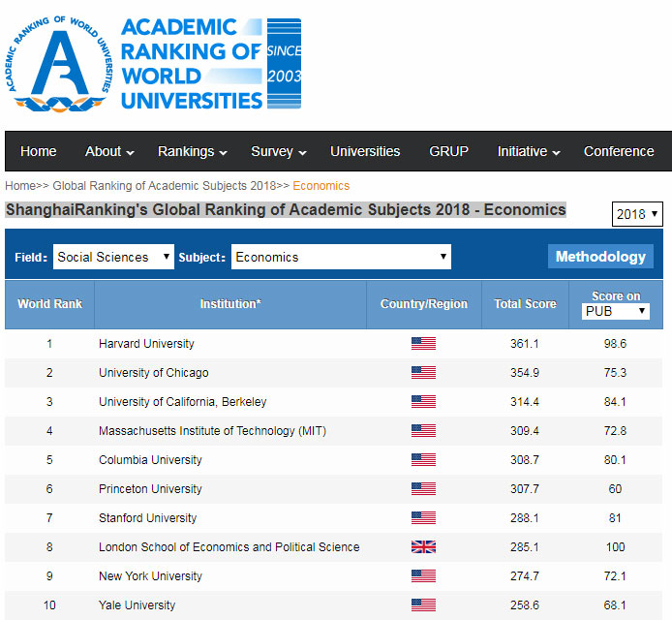Click the US flag beside Harvard University
This screenshot has width=672, height=620.
423,344
